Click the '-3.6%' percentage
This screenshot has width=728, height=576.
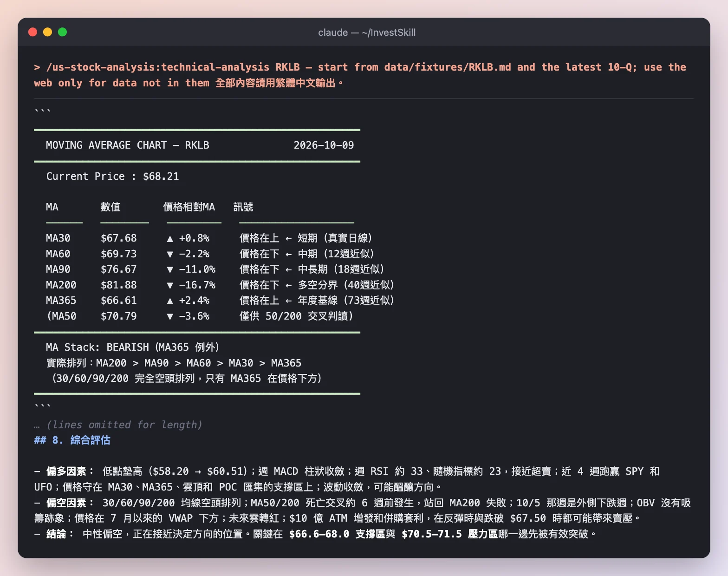[x=194, y=316]
